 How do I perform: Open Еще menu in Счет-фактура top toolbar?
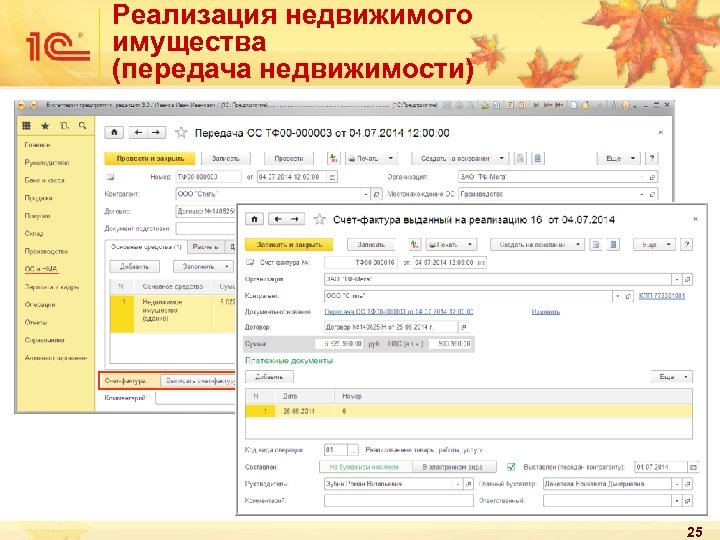pyautogui.click(x=654, y=245)
